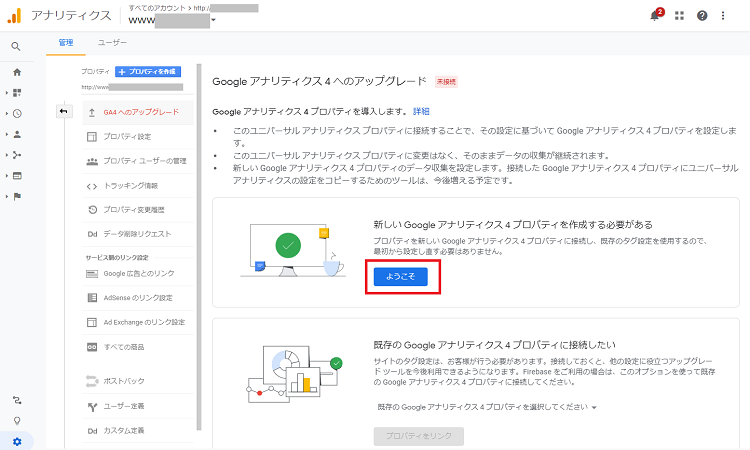Open データ削除リクエスト menu item
750x450 pixels.
(138, 234)
